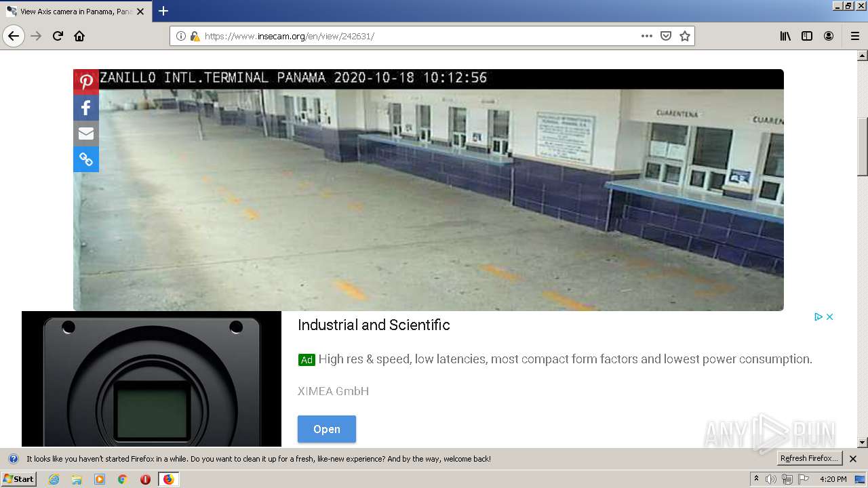Click the connection padlock icon

tap(195, 36)
